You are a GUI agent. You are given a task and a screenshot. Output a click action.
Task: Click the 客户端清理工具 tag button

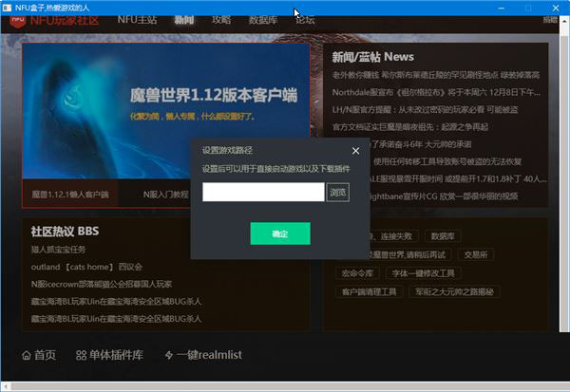tap(369, 291)
